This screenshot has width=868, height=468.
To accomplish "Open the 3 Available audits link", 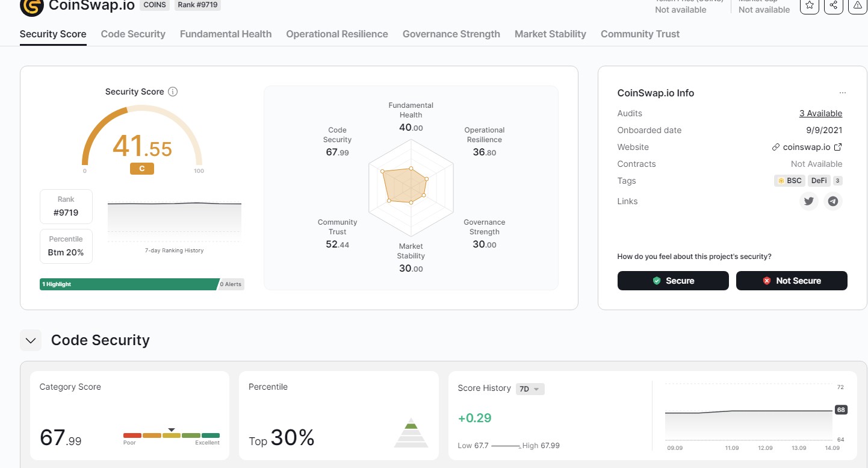I will [x=820, y=113].
